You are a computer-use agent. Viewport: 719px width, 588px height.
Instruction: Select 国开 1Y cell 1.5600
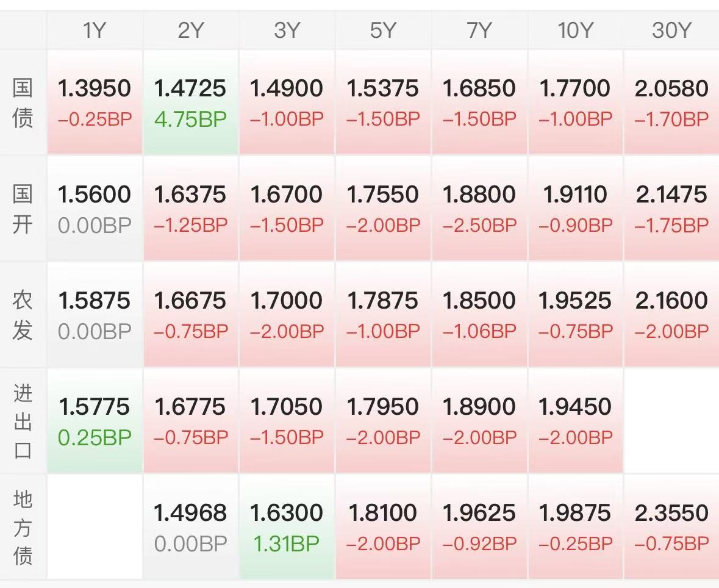(x=95, y=209)
